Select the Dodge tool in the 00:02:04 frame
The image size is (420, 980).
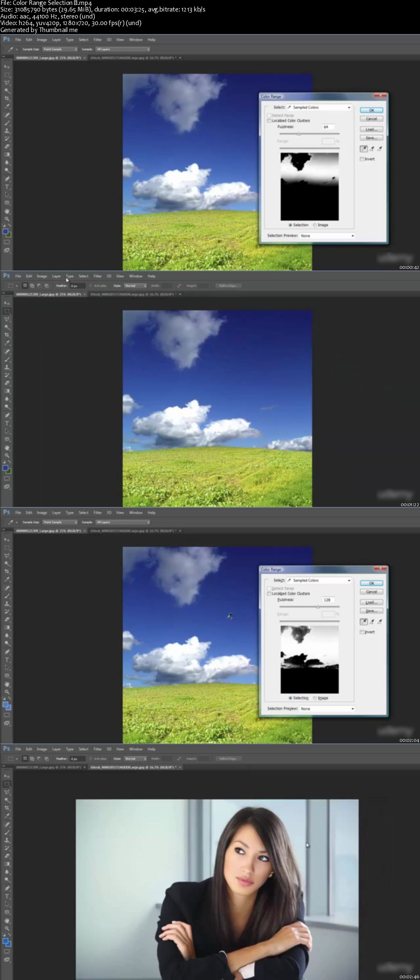(7, 643)
